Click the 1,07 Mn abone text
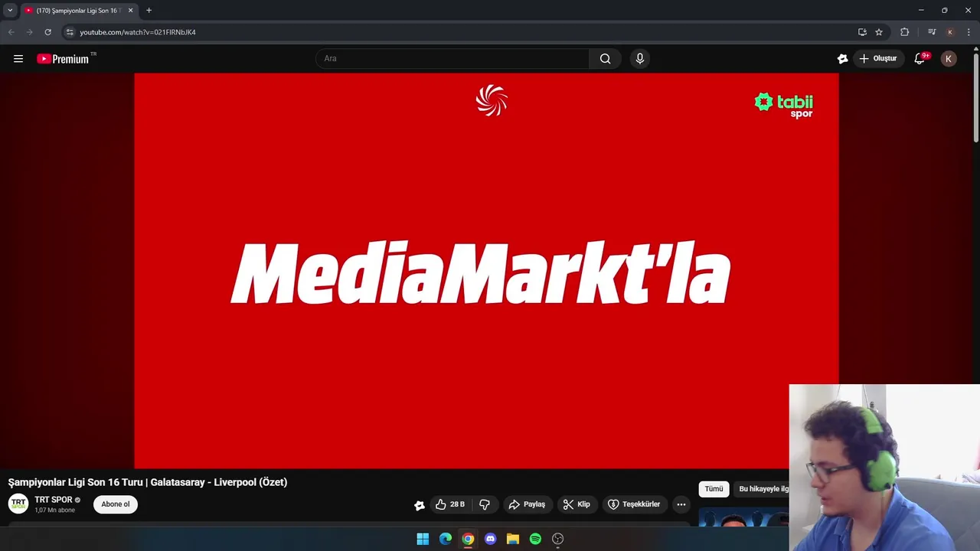Image resolution: width=980 pixels, height=551 pixels. tap(55, 510)
